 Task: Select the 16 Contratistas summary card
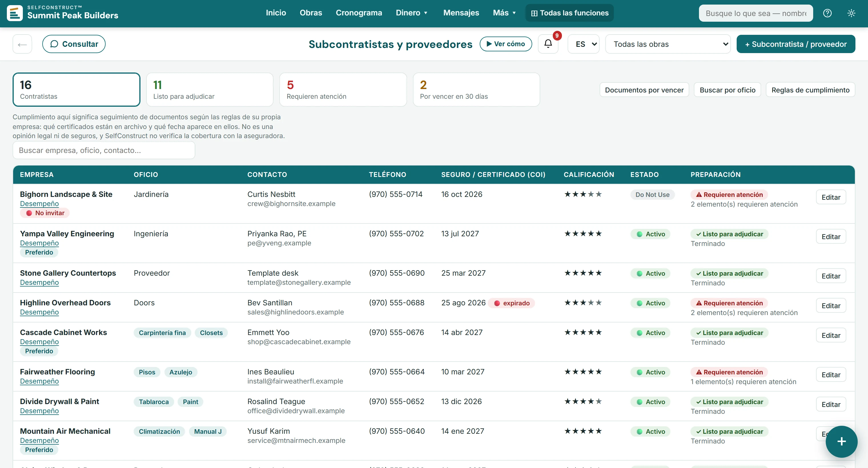click(x=77, y=90)
